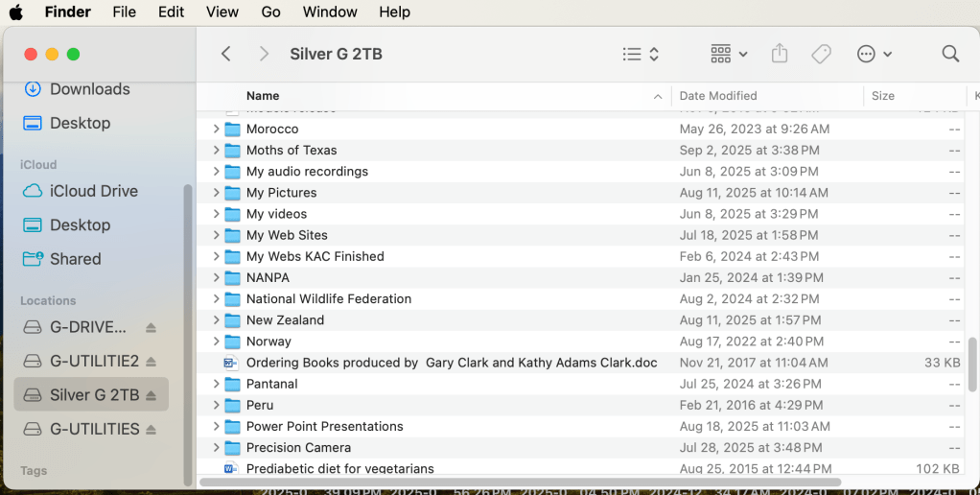Sort by Date Modified column header
This screenshot has width=980, height=495.
(718, 96)
